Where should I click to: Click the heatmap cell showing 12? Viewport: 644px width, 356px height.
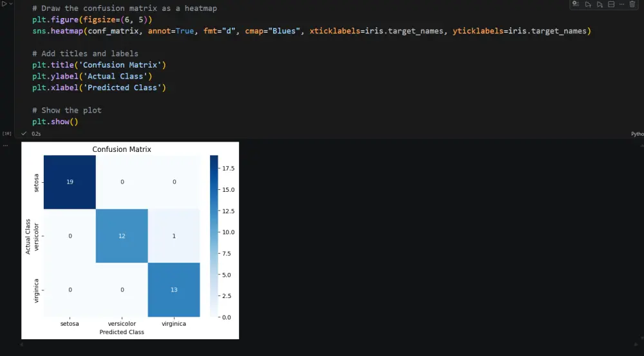pos(122,236)
